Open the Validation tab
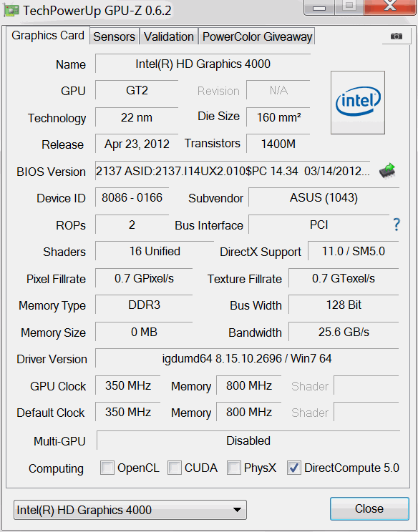This screenshot has width=418, height=532. 169,36
